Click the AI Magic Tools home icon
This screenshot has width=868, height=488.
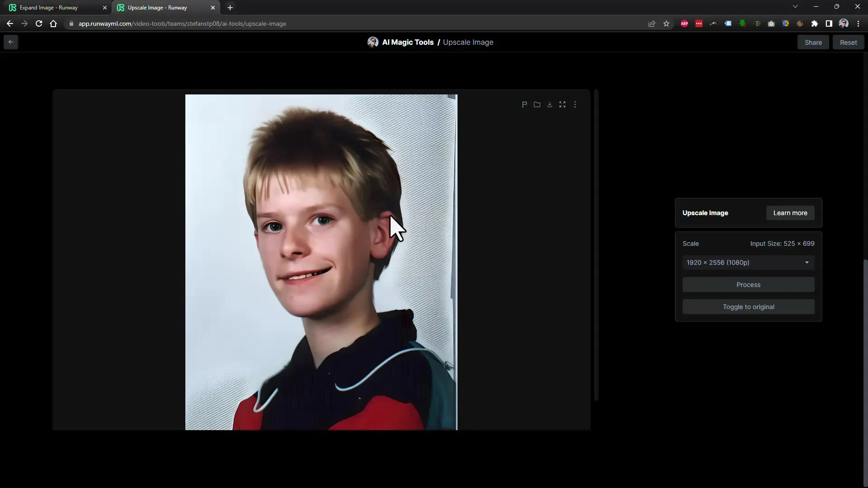(x=372, y=42)
